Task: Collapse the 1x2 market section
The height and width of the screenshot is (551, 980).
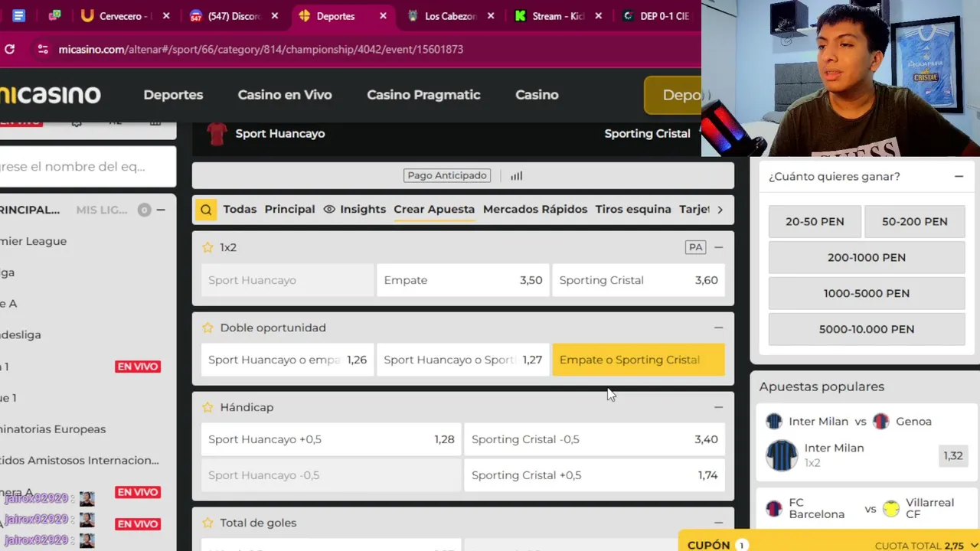Action: pyautogui.click(x=718, y=247)
